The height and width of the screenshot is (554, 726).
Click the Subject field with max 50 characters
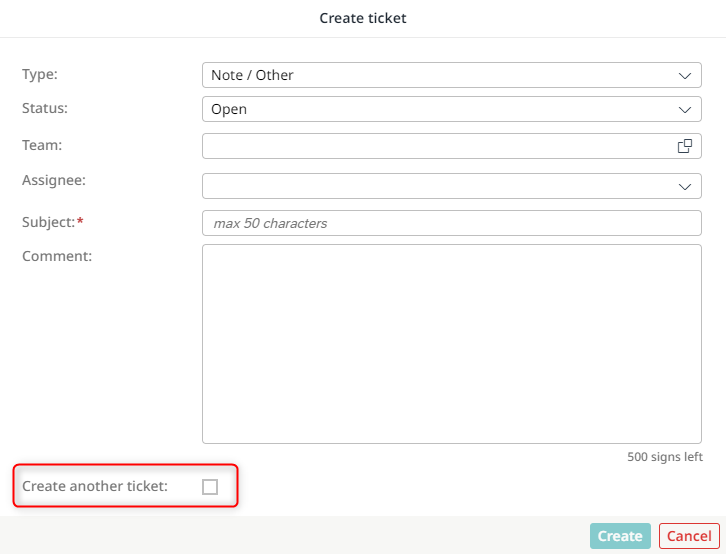[451, 223]
